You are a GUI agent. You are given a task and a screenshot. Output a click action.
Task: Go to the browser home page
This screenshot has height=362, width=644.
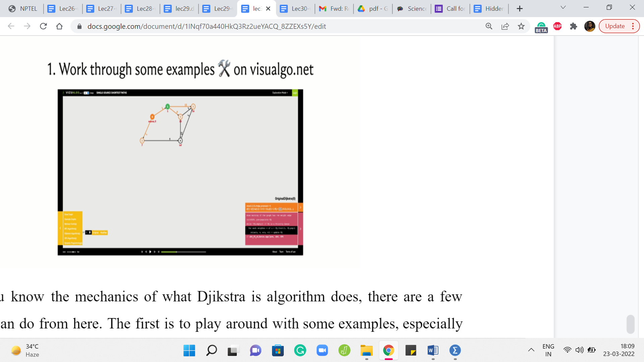coord(59,26)
